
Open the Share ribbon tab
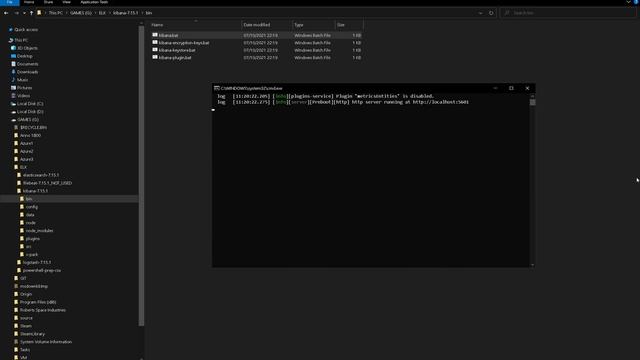(x=48, y=2)
